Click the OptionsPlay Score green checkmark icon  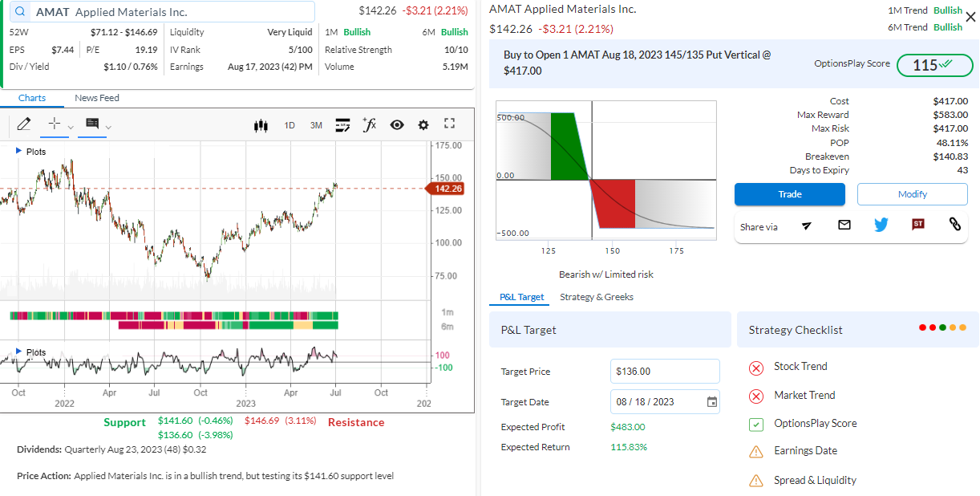click(756, 425)
